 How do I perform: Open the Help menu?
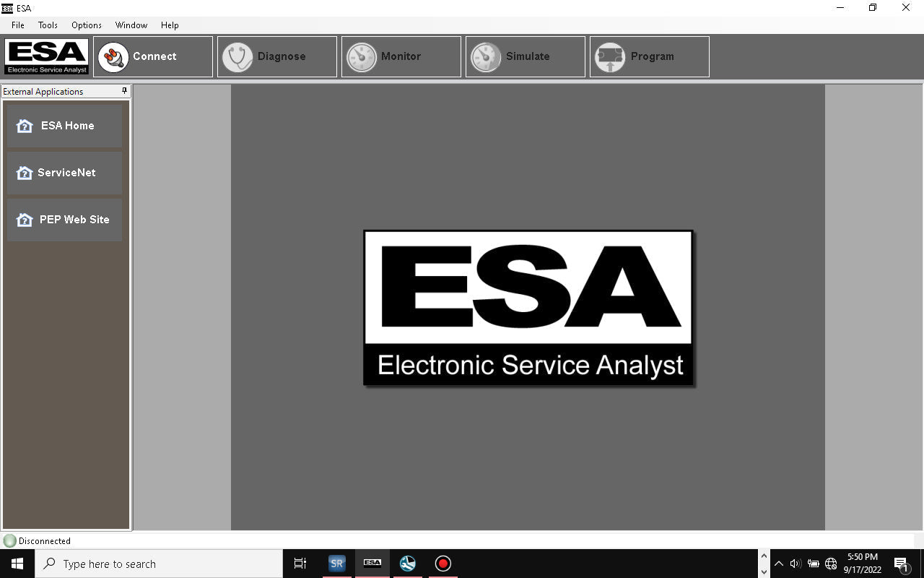click(x=170, y=25)
